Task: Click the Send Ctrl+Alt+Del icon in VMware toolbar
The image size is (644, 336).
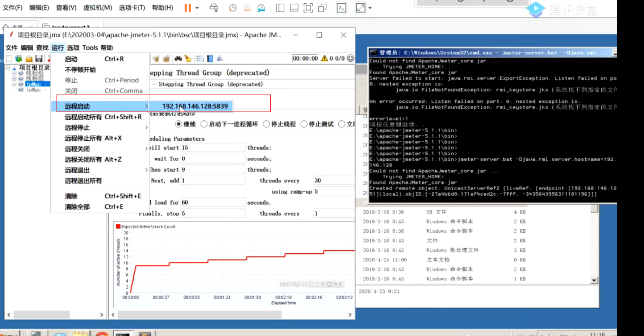Action: pos(213,8)
